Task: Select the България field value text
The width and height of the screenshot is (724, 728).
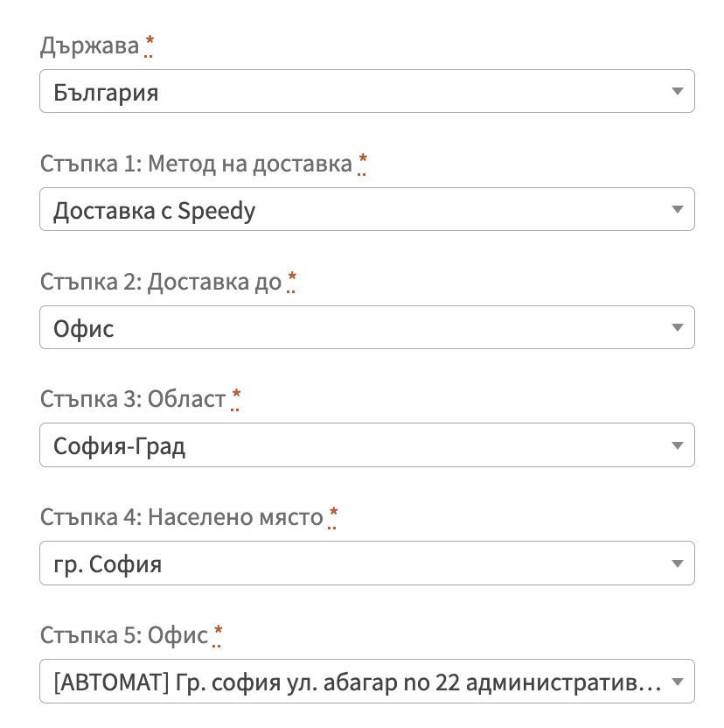Action: [106, 91]
